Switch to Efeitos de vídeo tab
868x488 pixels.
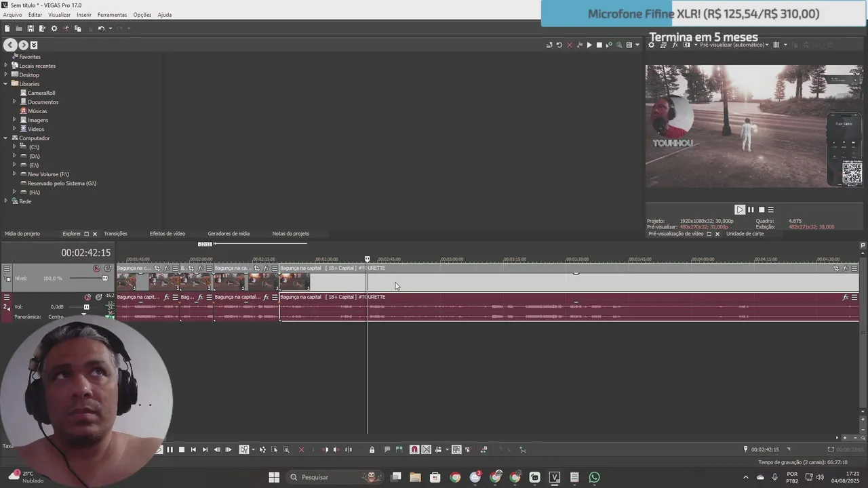pos(167,234)
